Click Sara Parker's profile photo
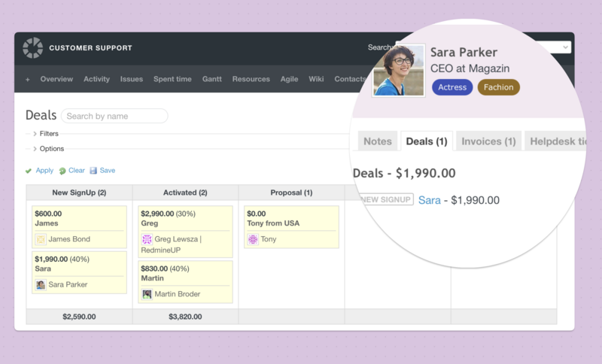This screenshot has height=364, width=602. pyautogui.click(x=398, y=71)
